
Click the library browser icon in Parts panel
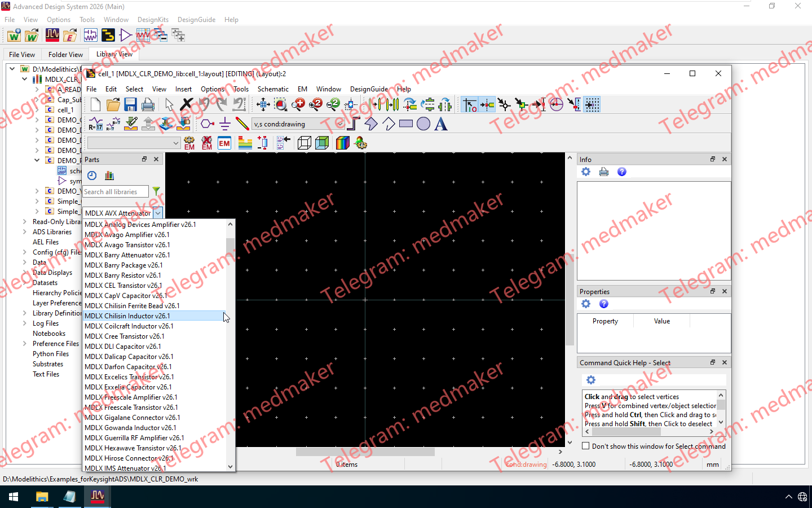[x=109, y=176]
